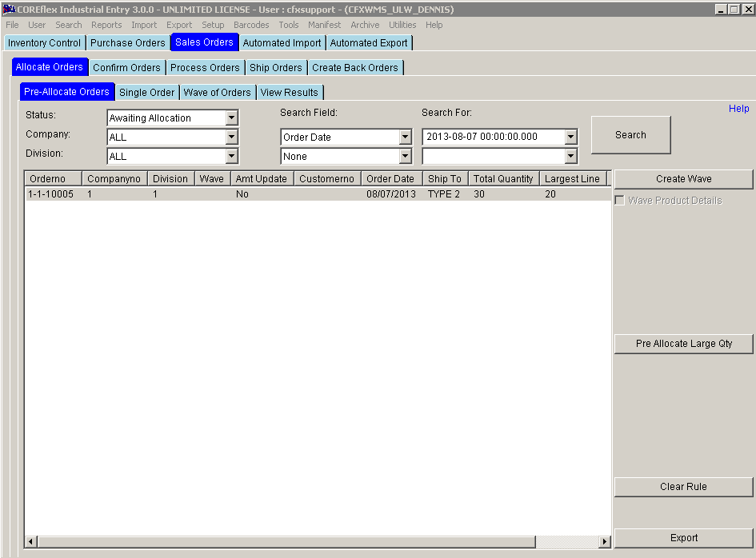Open the Manifest menu
Screen dimensions: 756x558
(325, 25)
